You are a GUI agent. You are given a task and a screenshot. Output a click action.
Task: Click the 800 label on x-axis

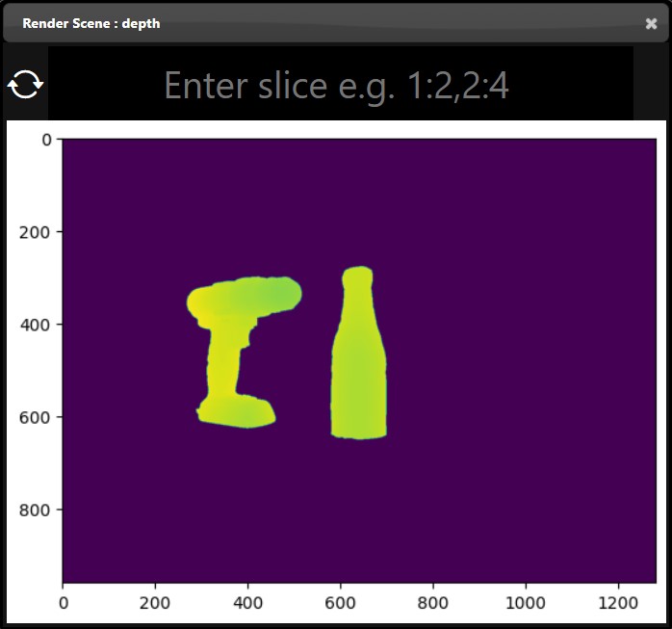click(433, 602)
